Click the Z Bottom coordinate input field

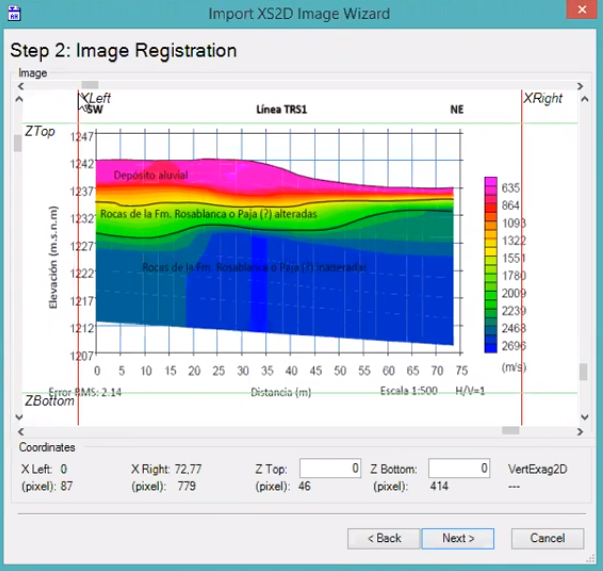[x=458, y=468]
